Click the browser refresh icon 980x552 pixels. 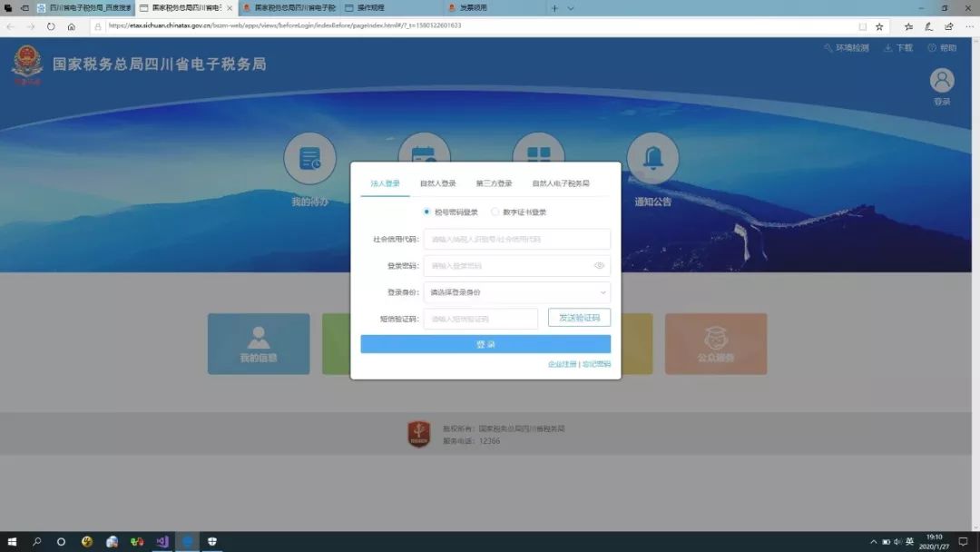51,26
